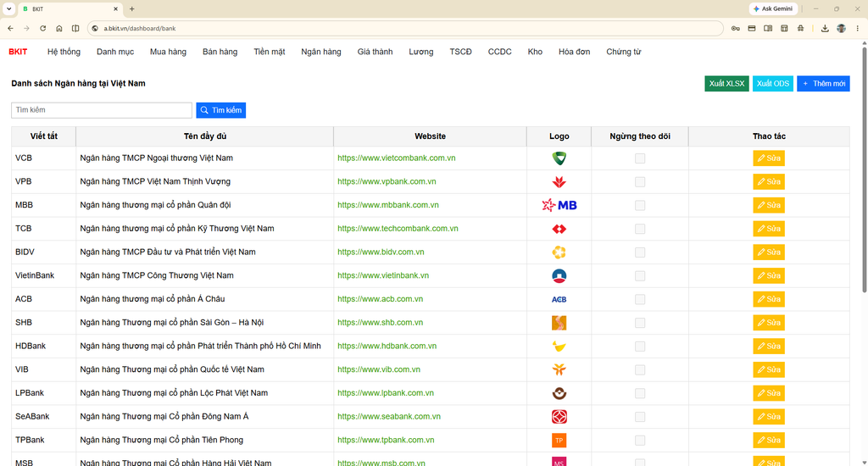Click the page vertical scrollbar
The image size is (868, 466).
(x=864, y=170)
